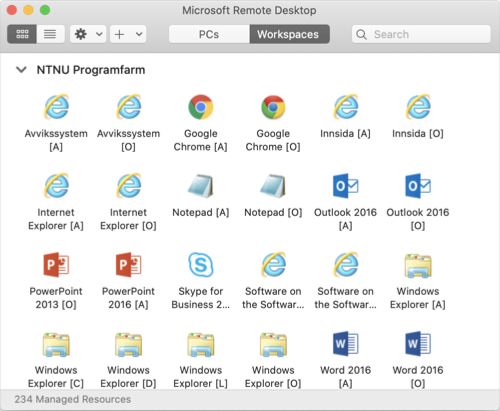The height and width of the screenshot is (411, 500).
Task: Open the add plus dropdown menu
Action: click(128, 34)
